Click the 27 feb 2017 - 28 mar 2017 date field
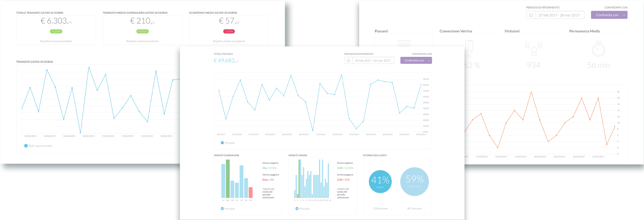Screen dimensions: 644x220 pyautogui.click(x=560, y=15)
